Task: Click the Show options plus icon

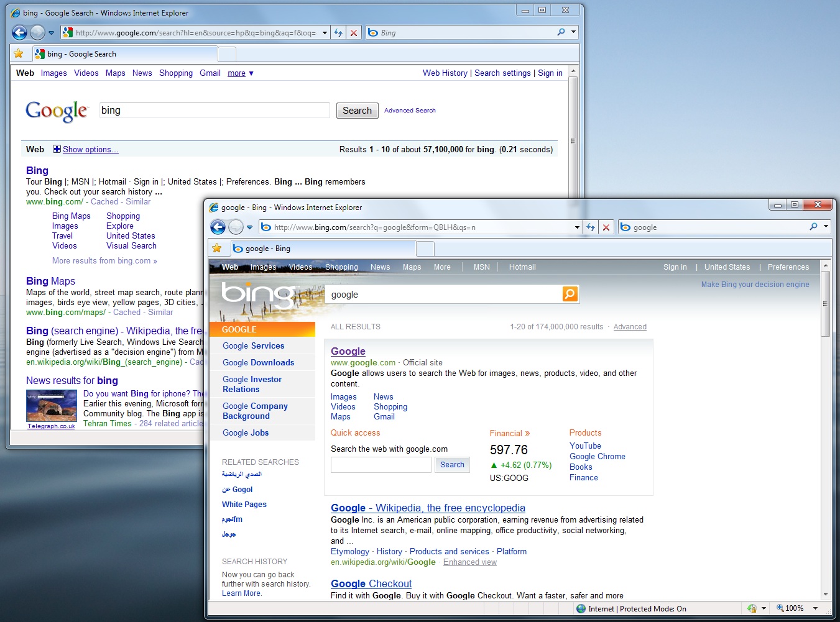Action: [57, 149]
